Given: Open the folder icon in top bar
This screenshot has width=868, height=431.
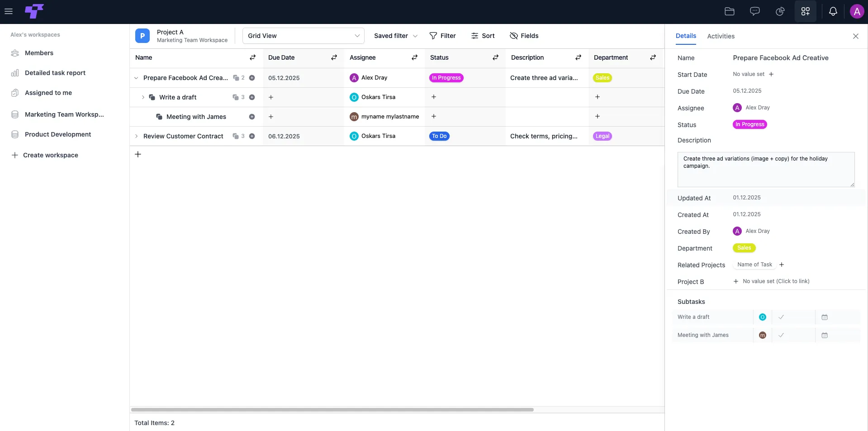Looking at the screenshot, I should (x=729, y=12).
